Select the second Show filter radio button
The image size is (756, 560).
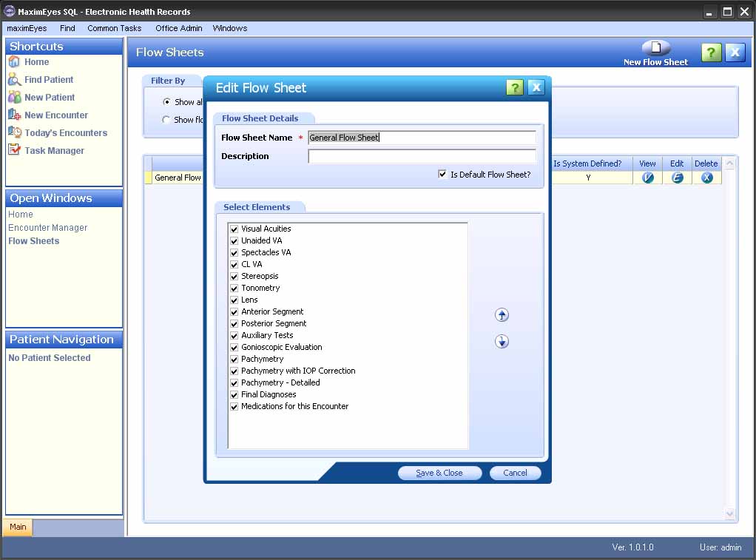click(166, 120)
